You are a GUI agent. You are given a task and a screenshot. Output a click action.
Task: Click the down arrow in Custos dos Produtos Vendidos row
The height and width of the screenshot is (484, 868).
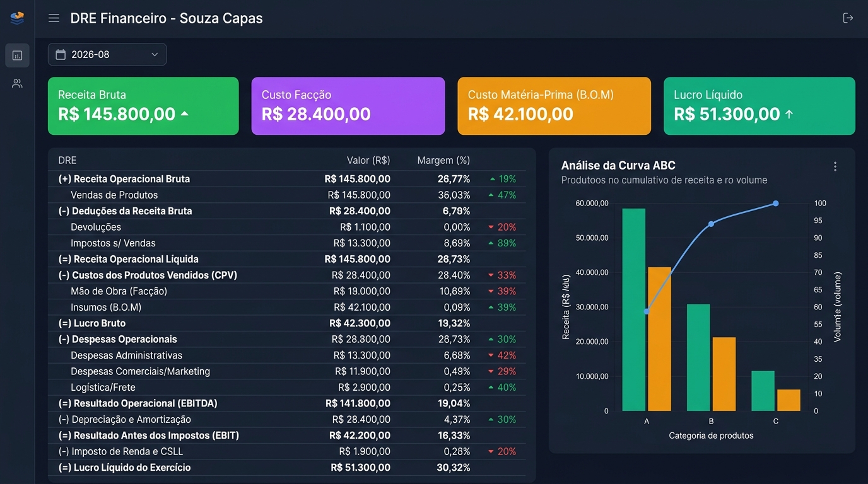491,275
